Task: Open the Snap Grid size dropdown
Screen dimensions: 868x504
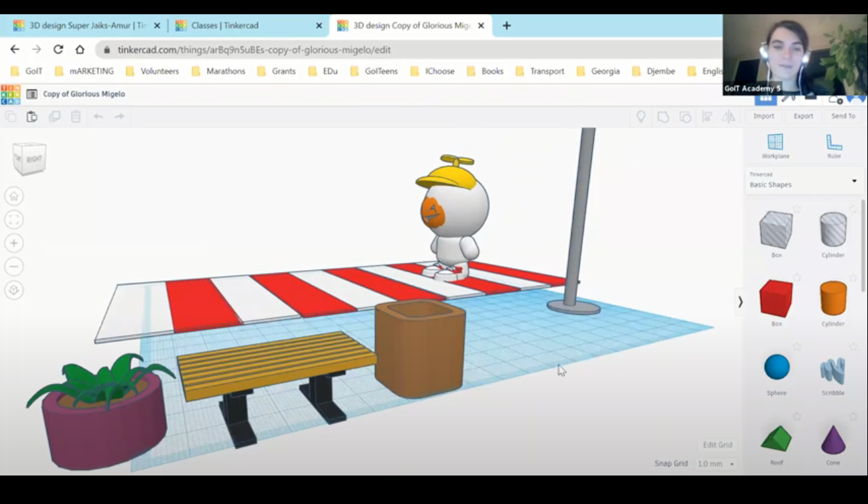Action: coord(716,464)
